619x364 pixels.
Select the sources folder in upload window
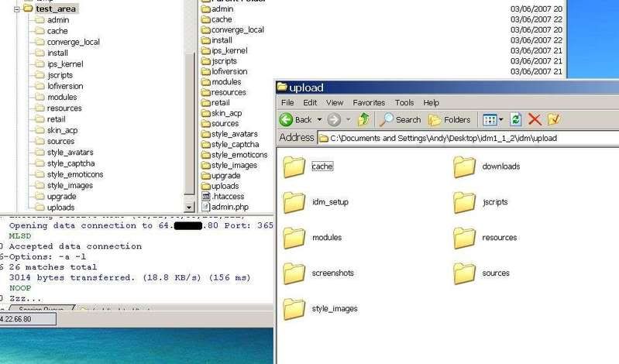[481, 273]
